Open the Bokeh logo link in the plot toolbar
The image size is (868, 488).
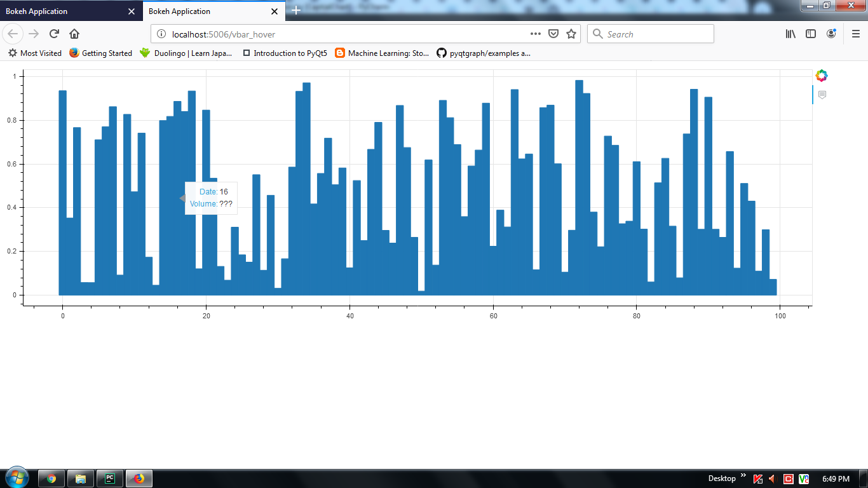click(822, 76)
